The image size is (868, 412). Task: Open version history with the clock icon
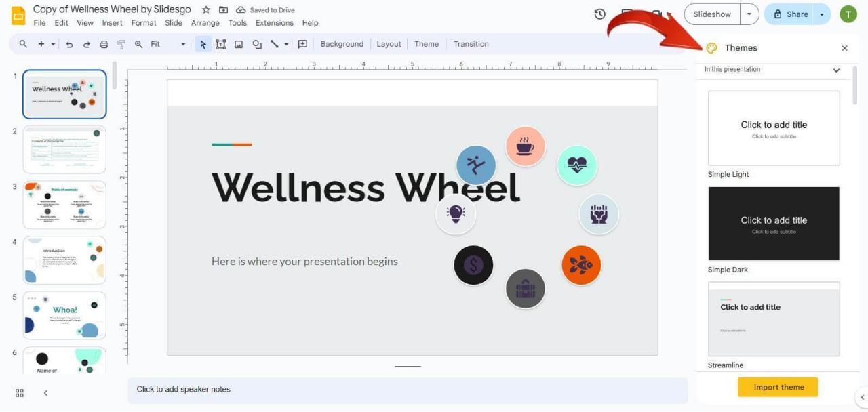[x=599, y=14]
